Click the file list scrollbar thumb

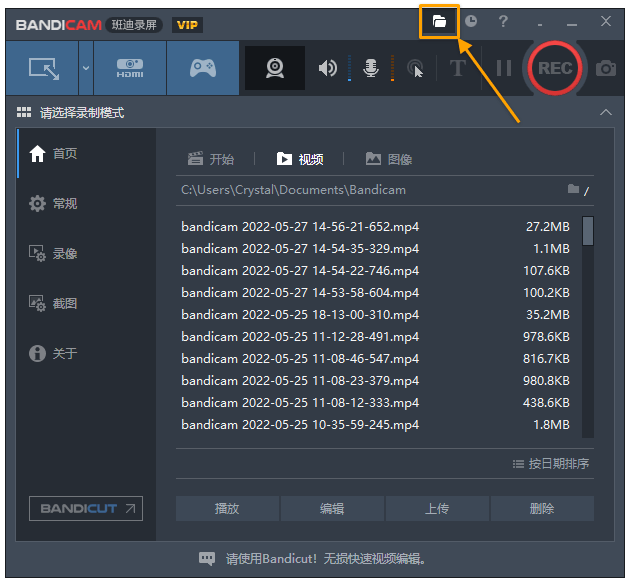point(588,231)
